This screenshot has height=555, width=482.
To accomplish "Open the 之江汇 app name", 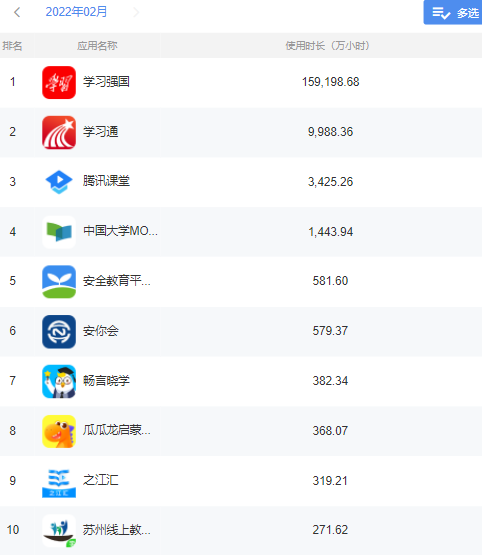I will coord(101,480).
